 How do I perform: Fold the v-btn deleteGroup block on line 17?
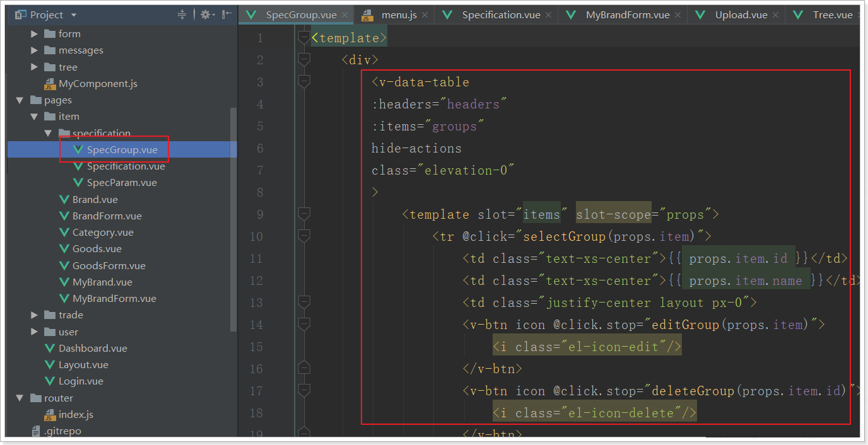pos(304,391)
